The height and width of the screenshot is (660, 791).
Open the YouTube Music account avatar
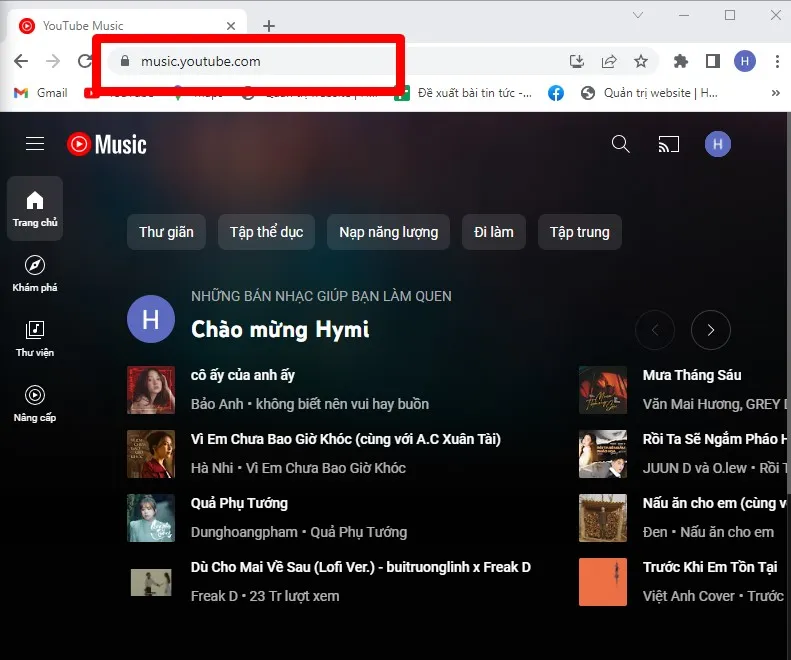tap(717, 144)
